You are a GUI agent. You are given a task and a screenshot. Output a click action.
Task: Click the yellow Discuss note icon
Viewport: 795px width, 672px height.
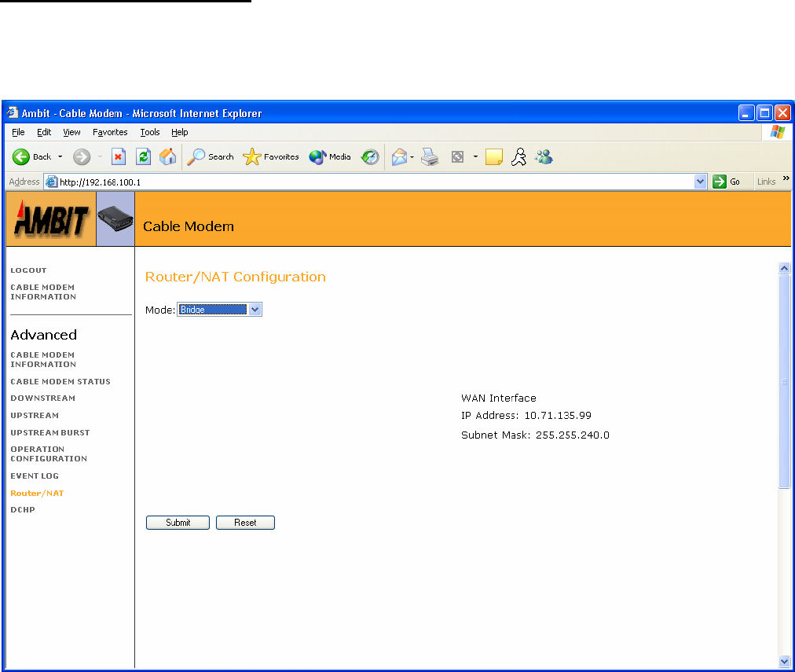(494, 157)
